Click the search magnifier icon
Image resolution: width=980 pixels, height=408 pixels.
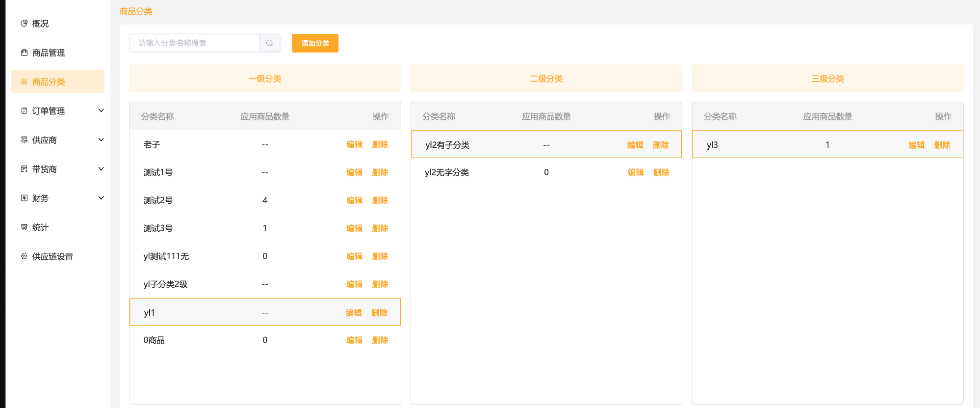click(x=269, y=43)
